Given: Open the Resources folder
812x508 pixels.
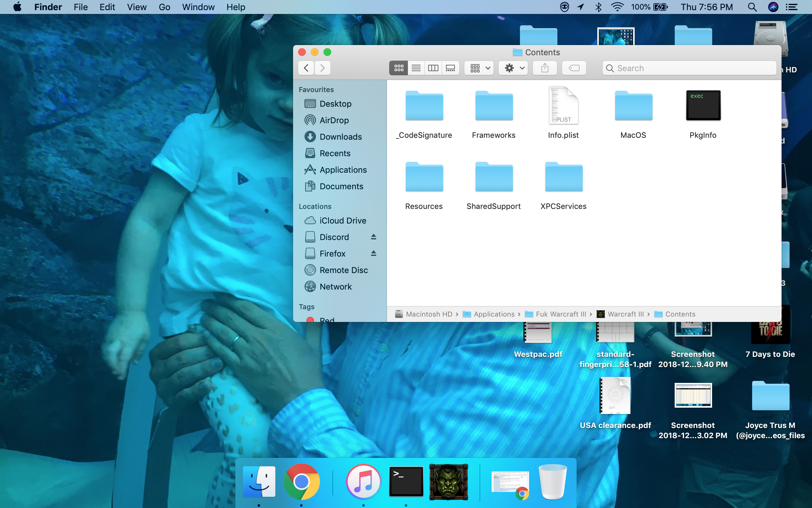Looking at the screenshot, I should (x=424, y=177).
